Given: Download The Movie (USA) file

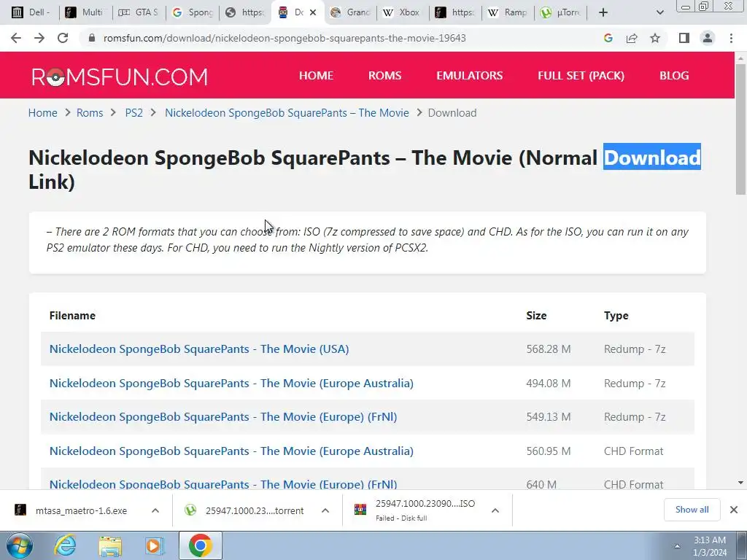Looking at the screenshot, I should tap(199, 349).
